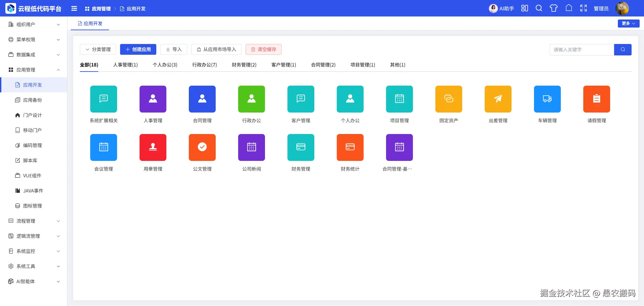The image size is (644, 306).
Task: Click the 管理员 user name
Action: tap(601, 9)
